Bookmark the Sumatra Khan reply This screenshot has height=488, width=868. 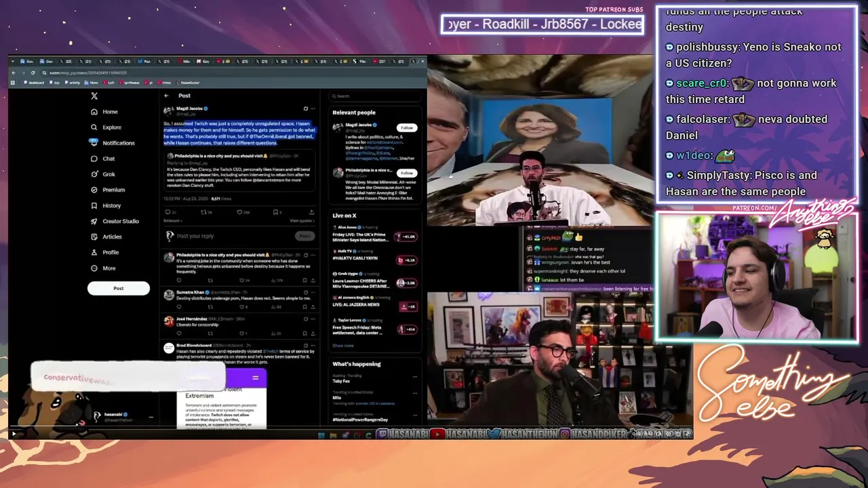click(x=304, y=307)
